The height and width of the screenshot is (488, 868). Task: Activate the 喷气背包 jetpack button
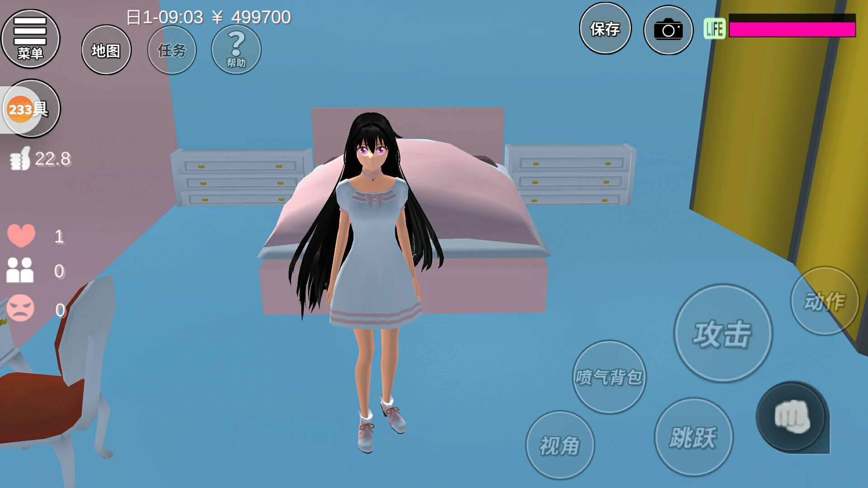coord(609,377)
